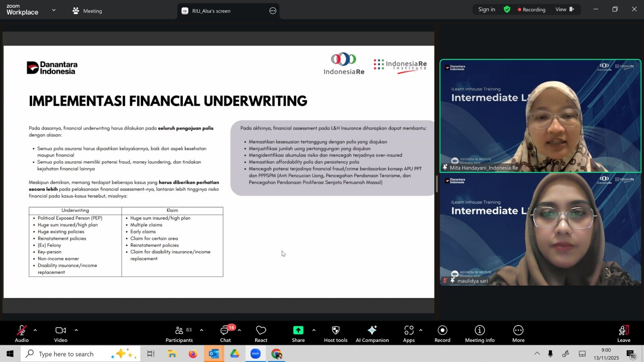Open the Zoom Workplace dropdown chevron
This screenshot has width=644, height=362.
(x=54, y=10)
